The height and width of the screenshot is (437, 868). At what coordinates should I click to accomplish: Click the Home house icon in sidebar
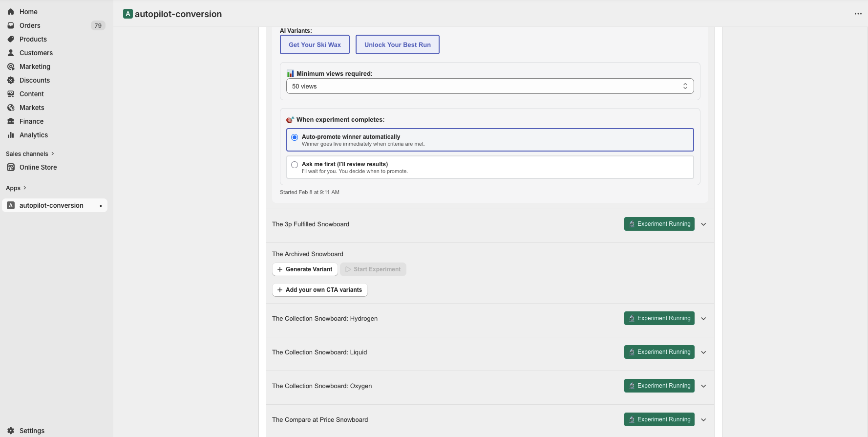click(11, 12)
